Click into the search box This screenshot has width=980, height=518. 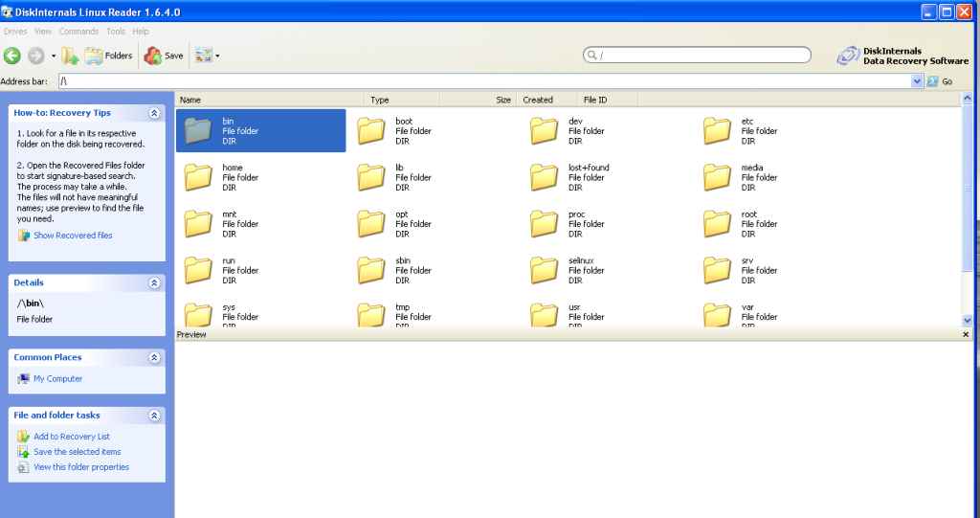[697, 55]
